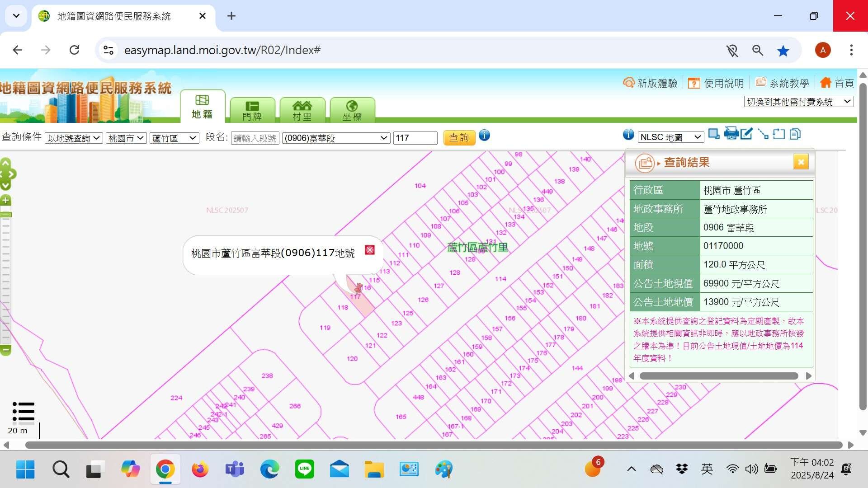Screen dimensions: 868x488
Task: Zoom in with the green plus button
Action: click(x=5, y=200)
